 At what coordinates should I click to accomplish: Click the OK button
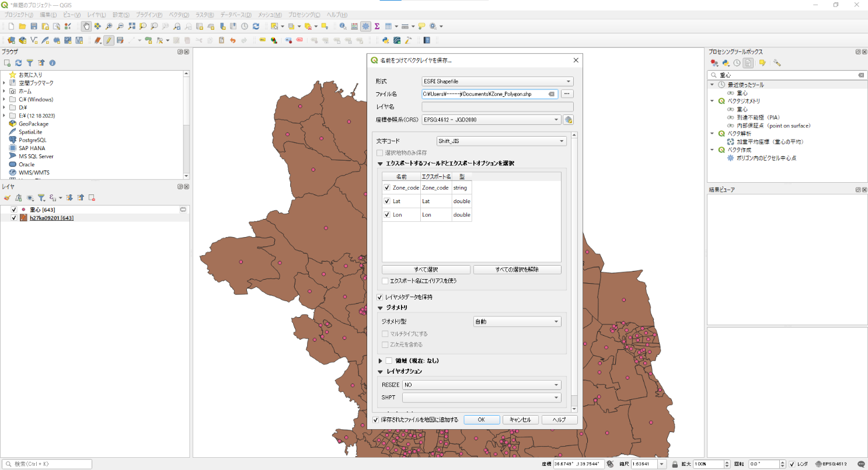[482, 420]
